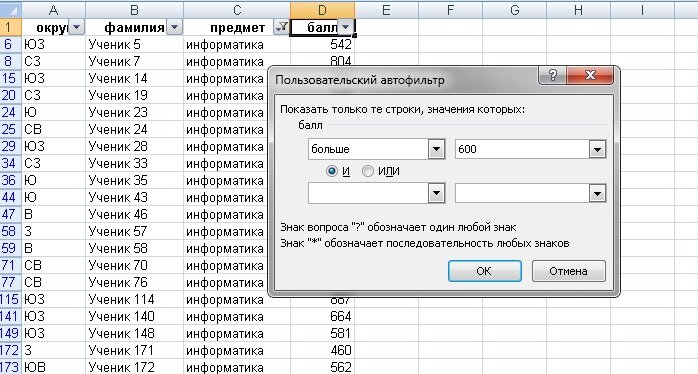This screenshot has width=698, height=374.
Task: Click the score cell 581
Action: coord(322,333)
